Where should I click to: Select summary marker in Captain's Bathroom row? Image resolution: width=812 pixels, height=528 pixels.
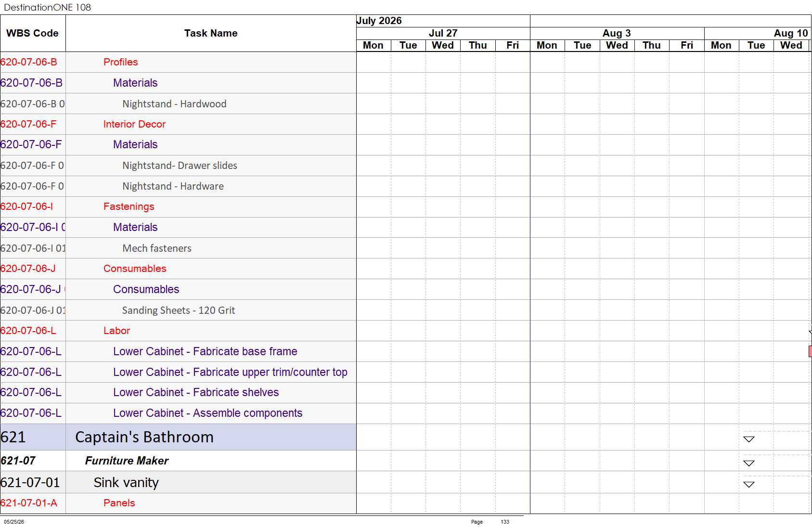point(748,439)
